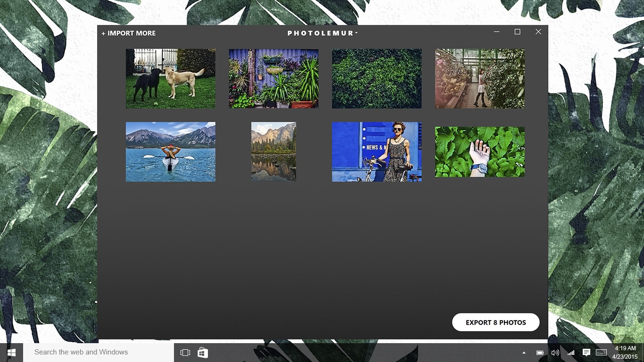Open the Photolemur dropdown menu
The height and width of the screenshot is (362, 644).
[356, 33]
